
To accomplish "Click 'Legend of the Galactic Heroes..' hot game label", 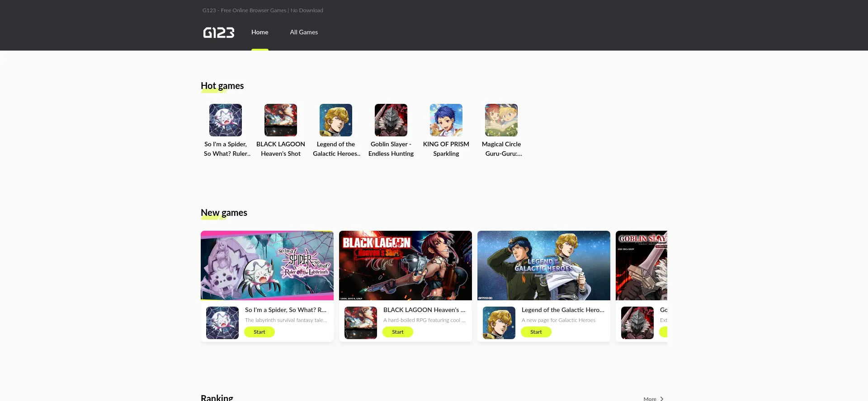I will [336, 149].
